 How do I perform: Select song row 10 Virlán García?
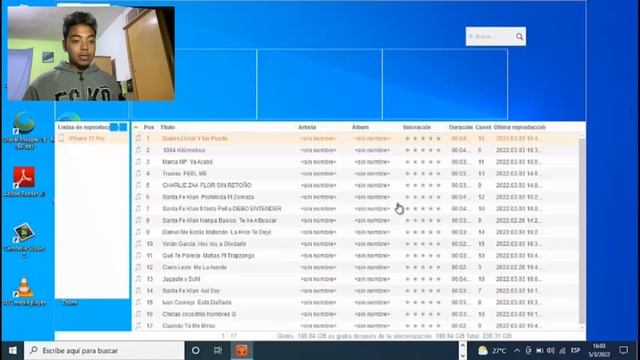point(356,244)
